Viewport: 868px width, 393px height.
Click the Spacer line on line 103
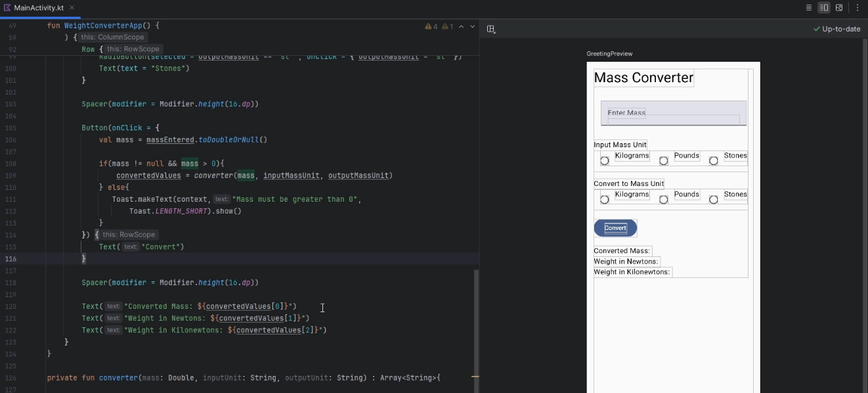170,104
